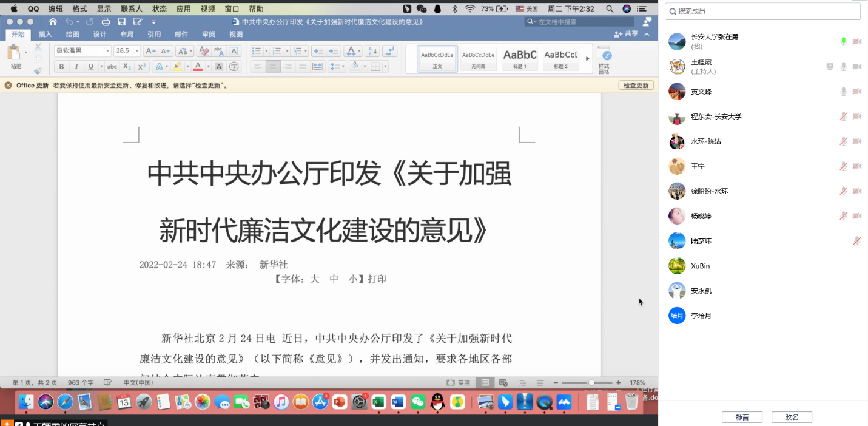868x426 pixels.
Task: Click the 搜索成员 search field
Action: (x=762, y=11)
